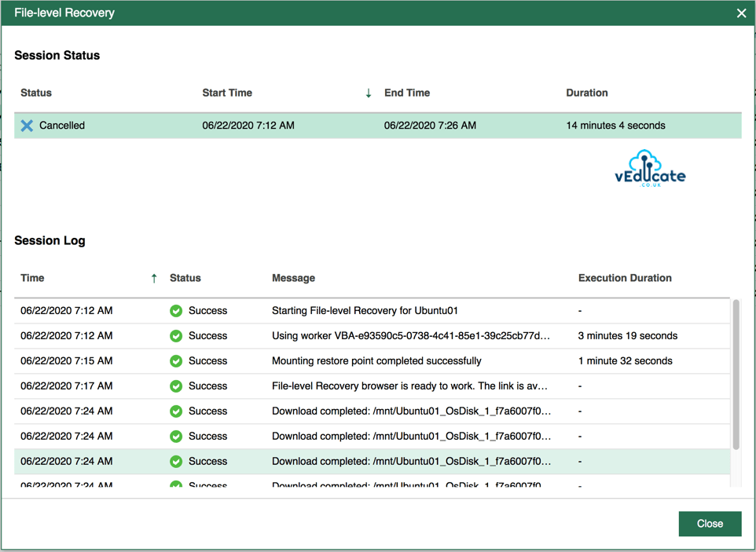Sort the session log by Message column
The width and height of the screenshot is (756, 552).
pos(292,278)
